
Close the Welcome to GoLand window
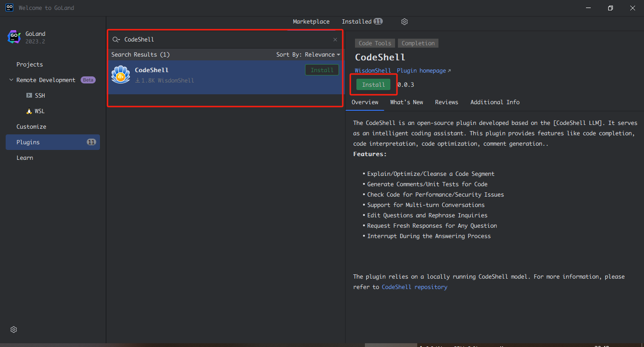(633, 8)
